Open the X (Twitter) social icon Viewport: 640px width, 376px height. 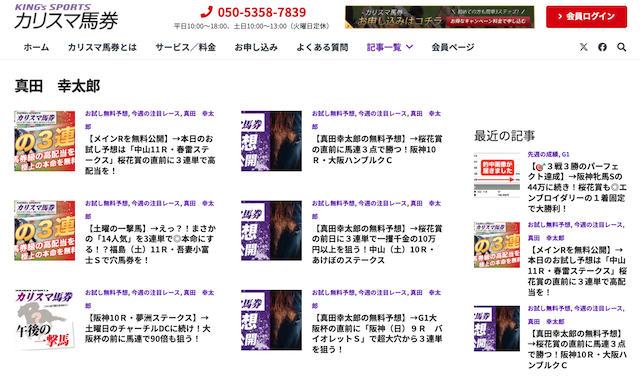pos(584,47)
